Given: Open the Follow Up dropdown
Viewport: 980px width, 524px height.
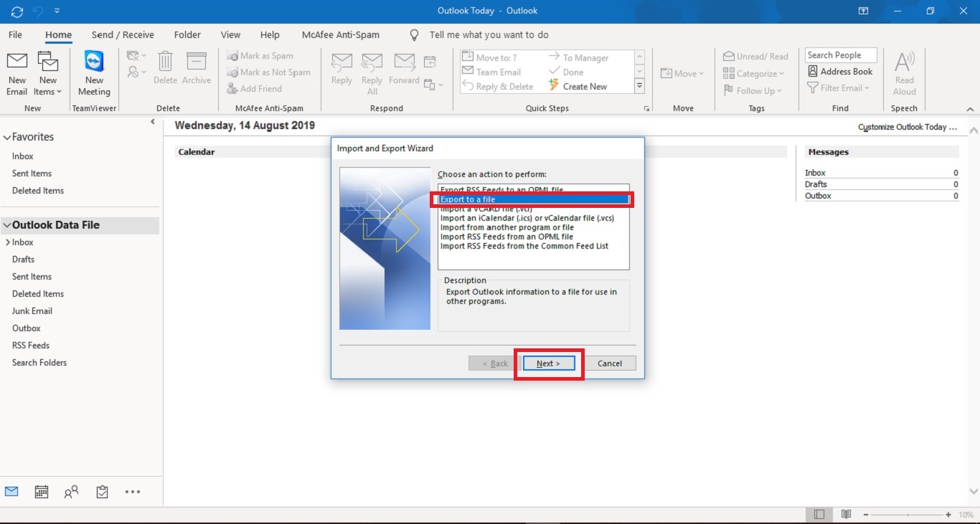Looking at the screenshot, I should pos(752,91).
